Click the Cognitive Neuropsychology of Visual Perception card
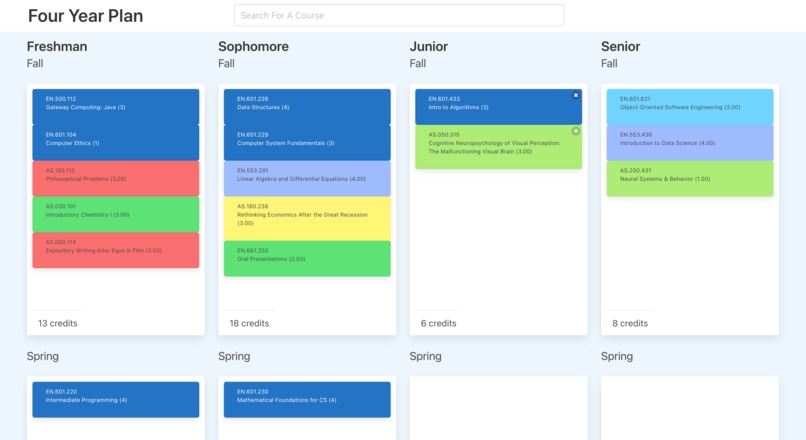 [x=499, y=147]
